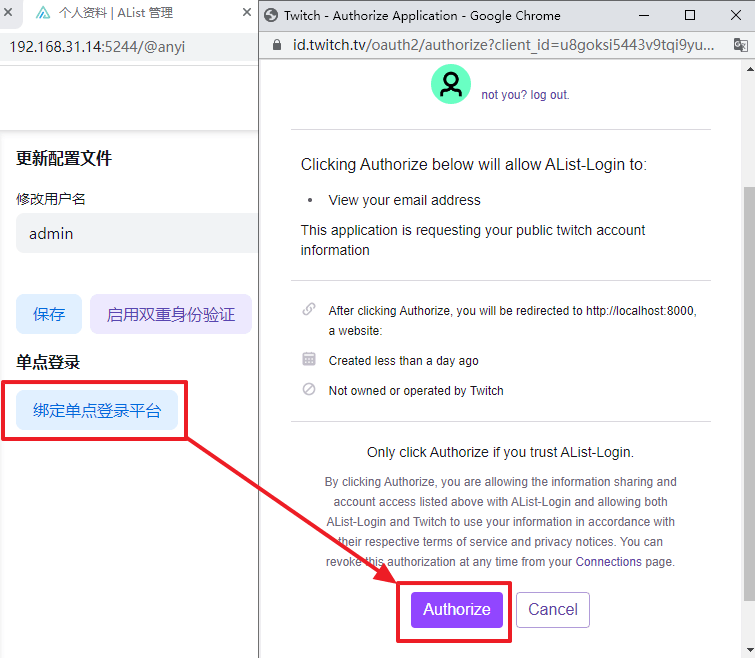
Task: Click the 'Created less than a day ago' text
Action: coord(404,361)
